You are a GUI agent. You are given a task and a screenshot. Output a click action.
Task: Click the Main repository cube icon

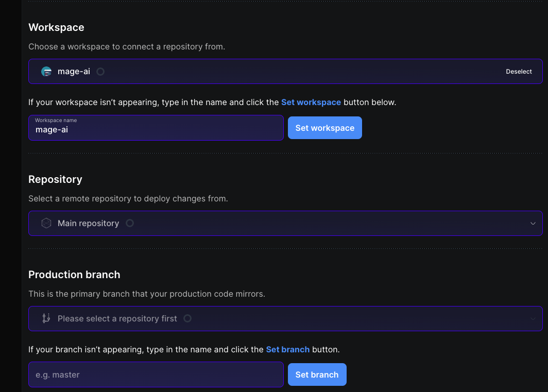(46, 223)
